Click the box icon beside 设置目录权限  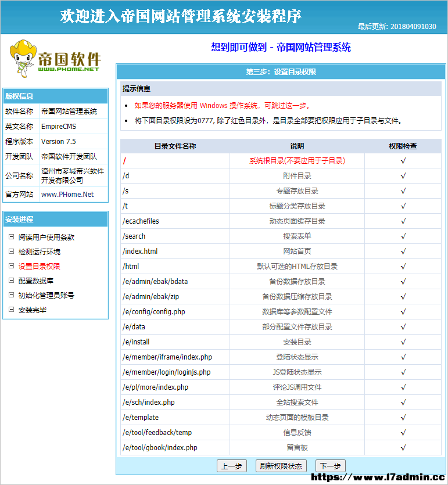coord(12,265)
